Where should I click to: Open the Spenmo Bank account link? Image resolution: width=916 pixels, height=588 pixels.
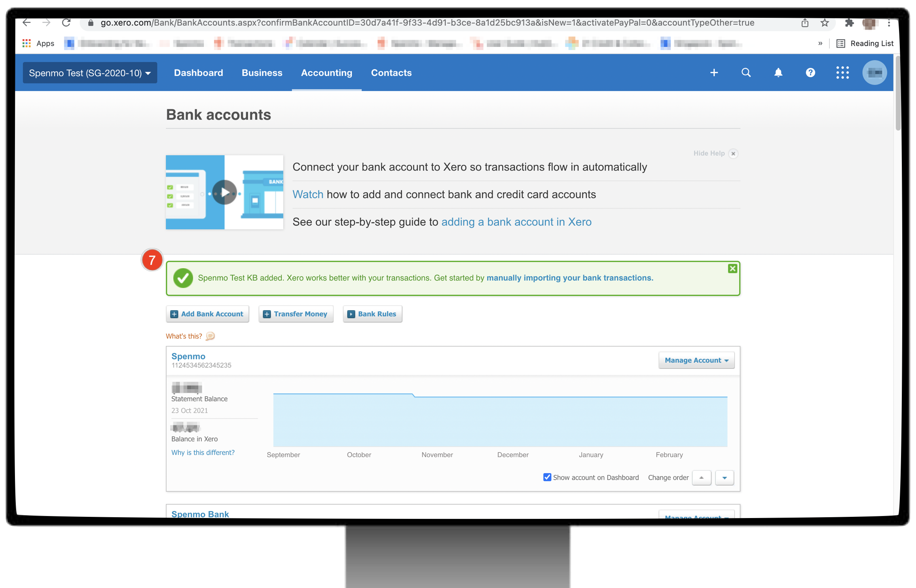pyautogui.click(x=200, y=514)
